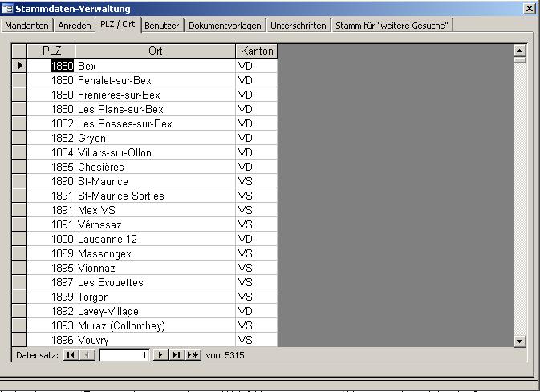Image resolution: width=540 pixels, height=392 pixels.
Task: Switch to the Benutzer tab
Action: coord(162,26)
